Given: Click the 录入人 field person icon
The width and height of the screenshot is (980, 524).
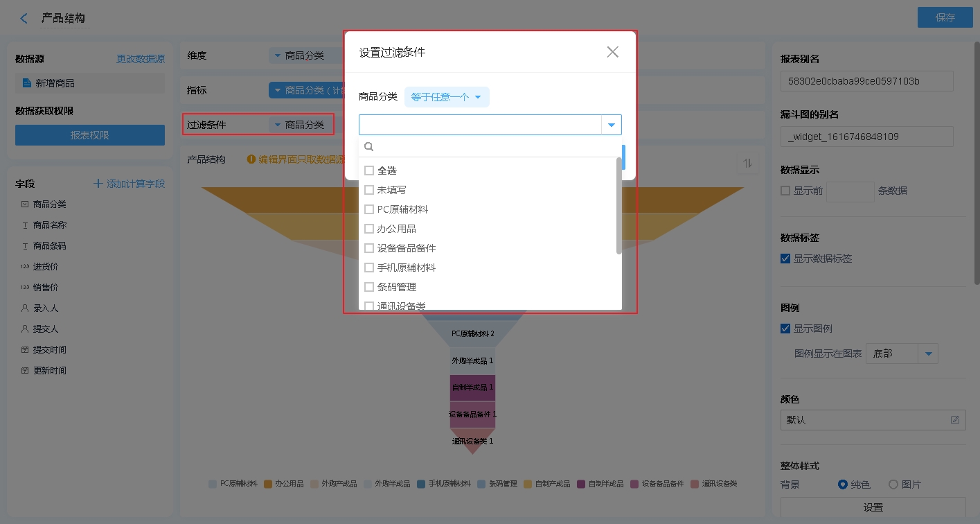Looking at the screenshot, I should [25, 308].
